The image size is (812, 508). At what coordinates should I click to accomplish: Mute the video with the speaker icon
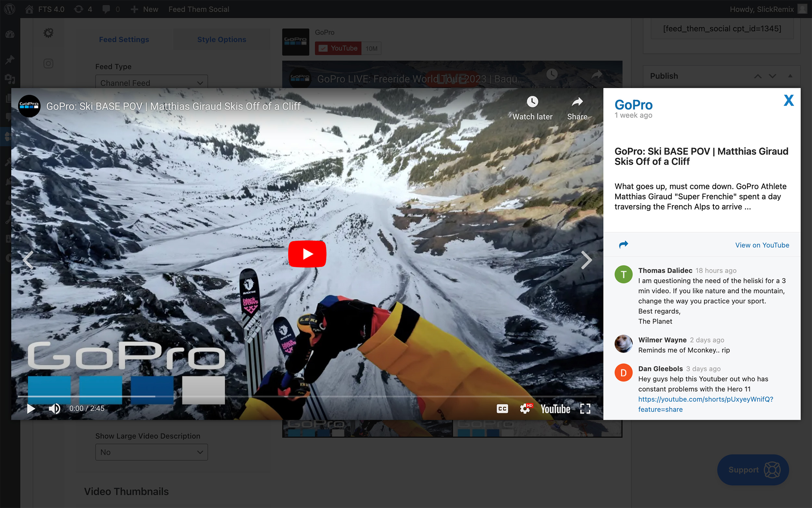54,409
